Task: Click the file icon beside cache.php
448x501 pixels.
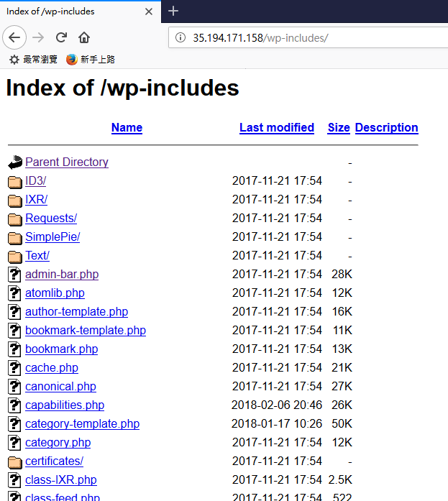Action: [x=14, y=368]
